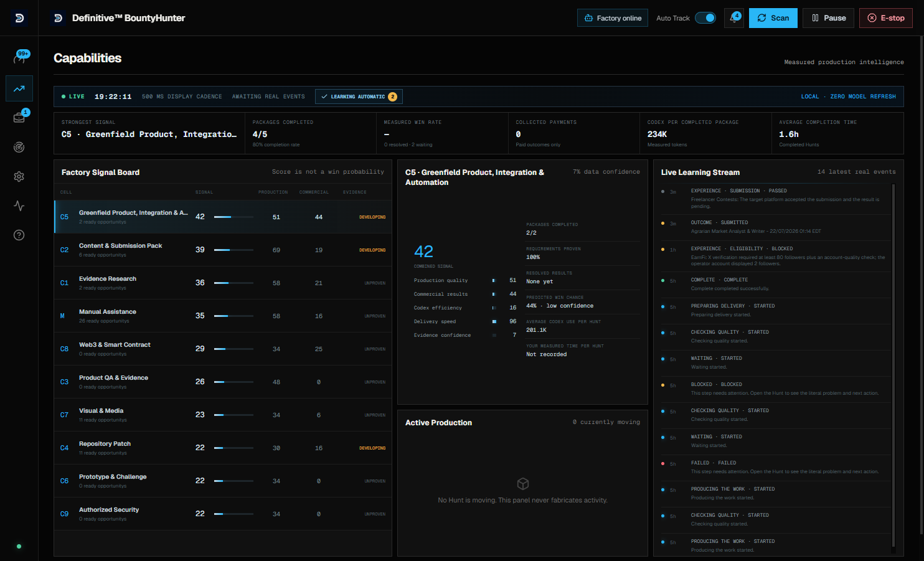
Task: Open the settings gear in the sidebar
Action: pos(19,176)
